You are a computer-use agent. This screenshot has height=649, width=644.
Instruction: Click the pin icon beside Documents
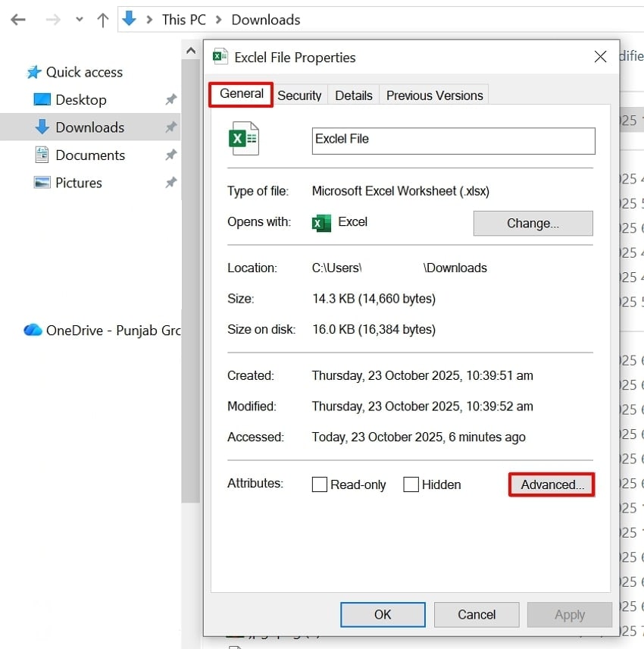point(170,155)
